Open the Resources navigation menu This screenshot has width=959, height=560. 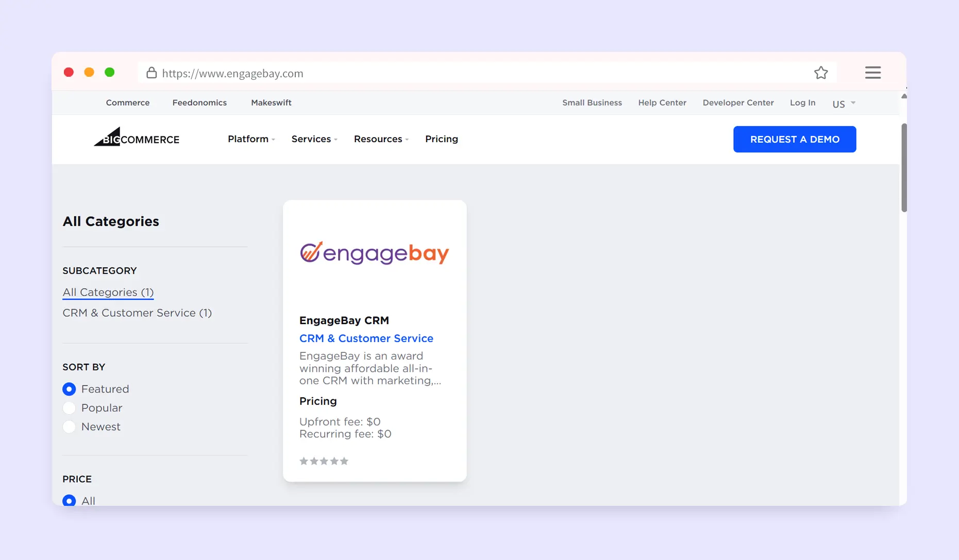381,139
